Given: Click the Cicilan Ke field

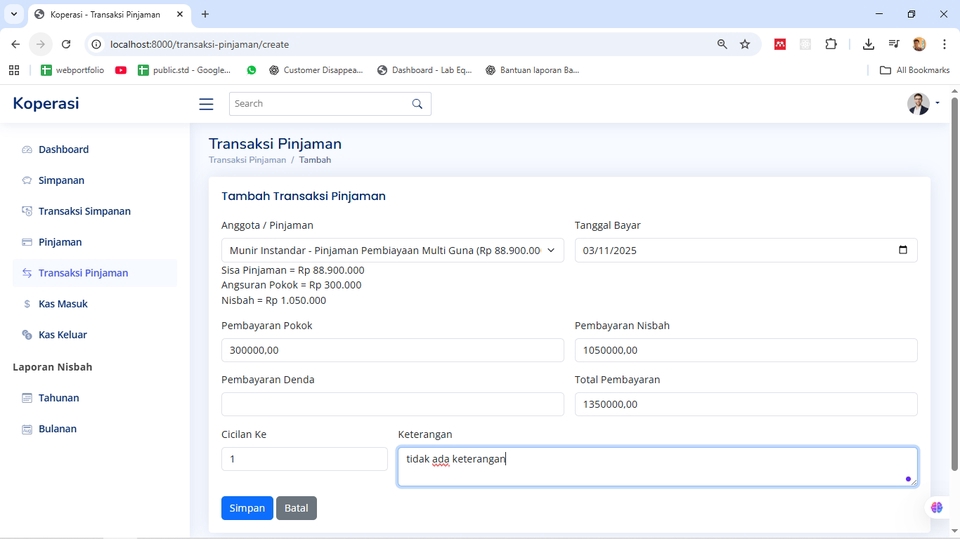Looking at the screenshot, I should click(x=304, y=459).
